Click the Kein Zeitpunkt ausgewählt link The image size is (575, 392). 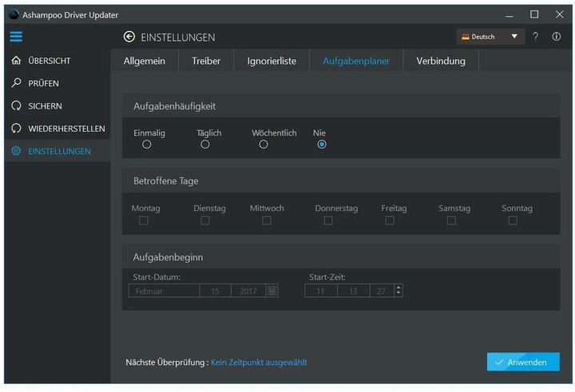(259, 362)
